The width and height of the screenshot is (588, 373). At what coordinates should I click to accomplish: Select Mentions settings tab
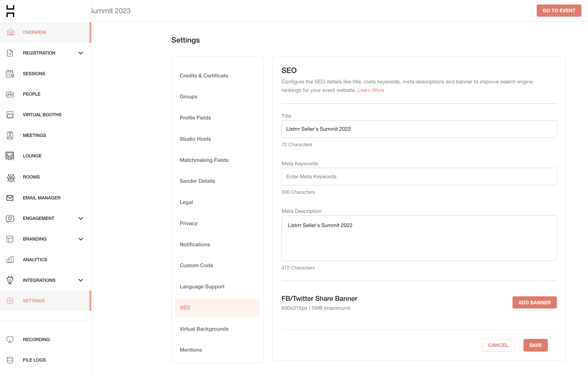[217, 350]
